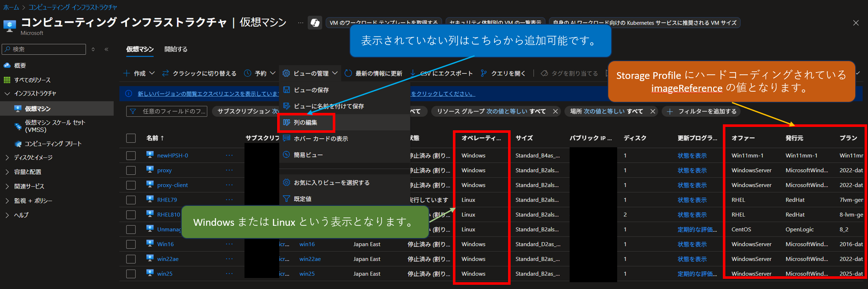The width and height of the screenshot is (868, 289).
Task: Click the win22ae resource group link
Action: 310,259
